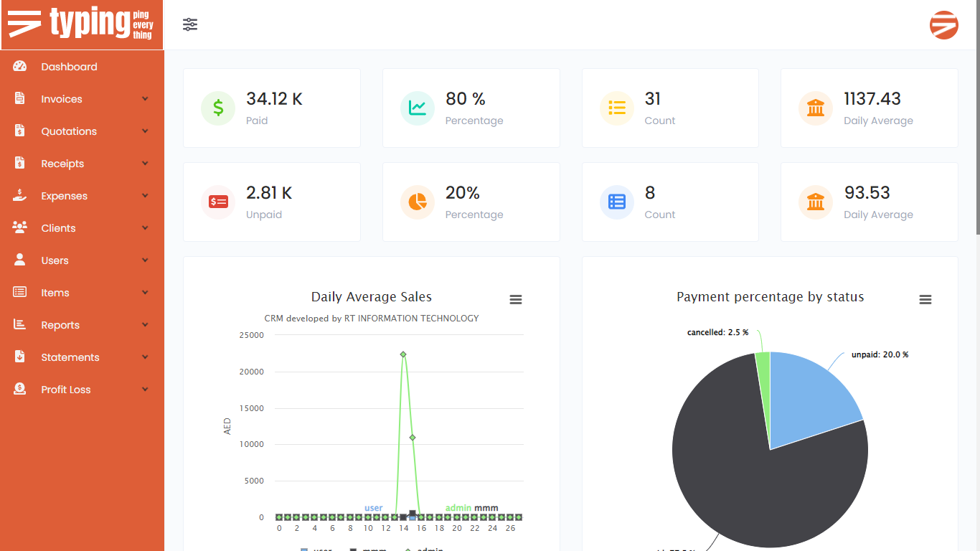Click the Unpaid red invoice icon
This screenshot has height=551, width=980.
(218, 202)
